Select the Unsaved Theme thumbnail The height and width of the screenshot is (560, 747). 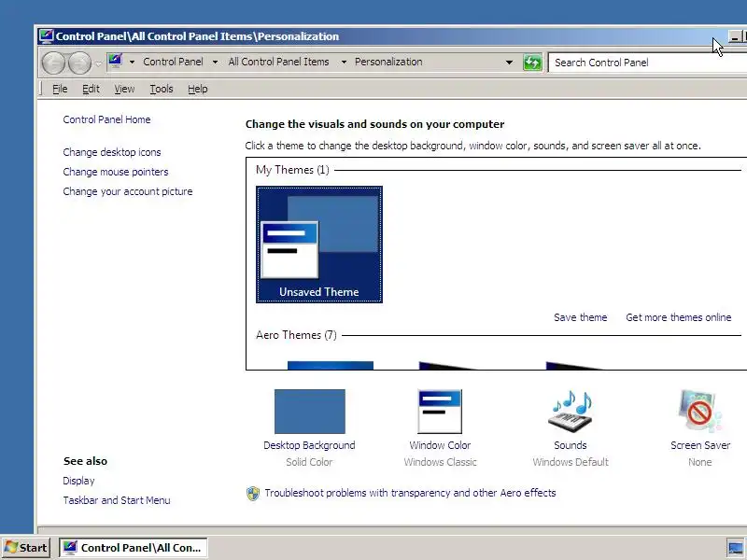click(x=319, y=245)
